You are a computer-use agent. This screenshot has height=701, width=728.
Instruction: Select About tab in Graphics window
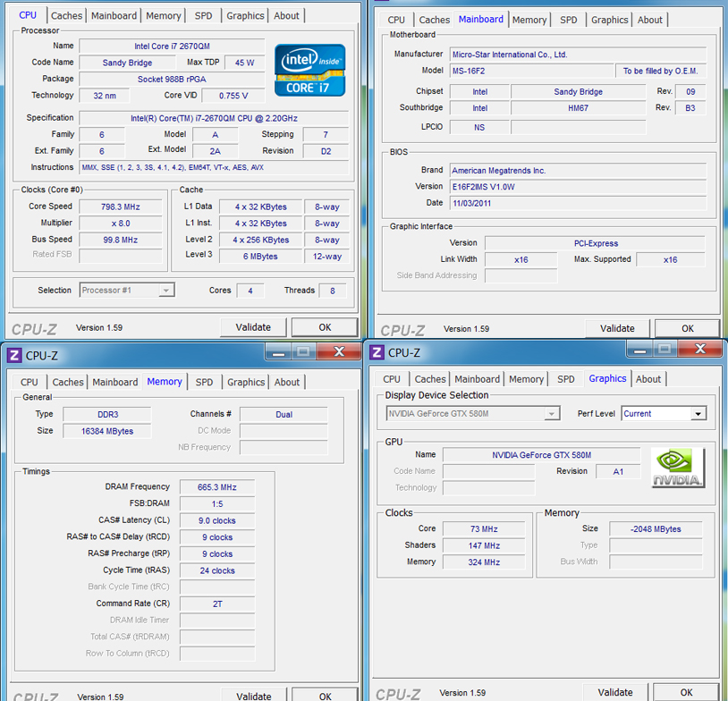click(x=648, y=379)
